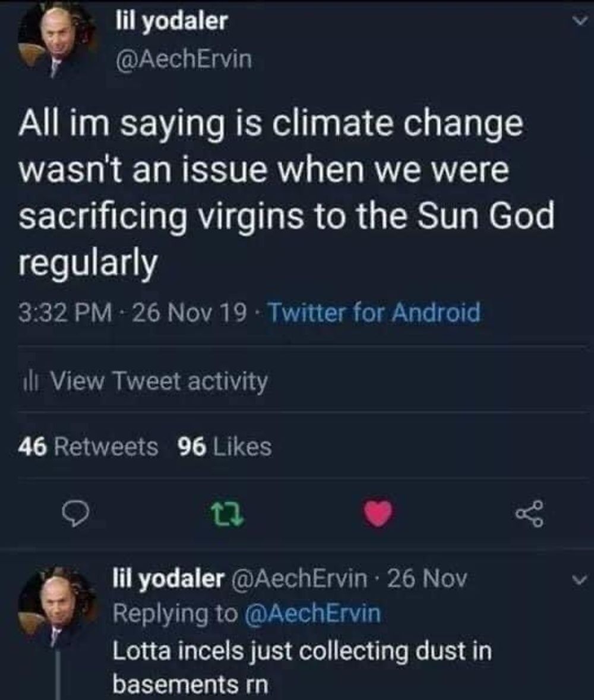The image size is (594, 700).
Task: Click the main tweet's lil yodaler display name
Action: 171,22
